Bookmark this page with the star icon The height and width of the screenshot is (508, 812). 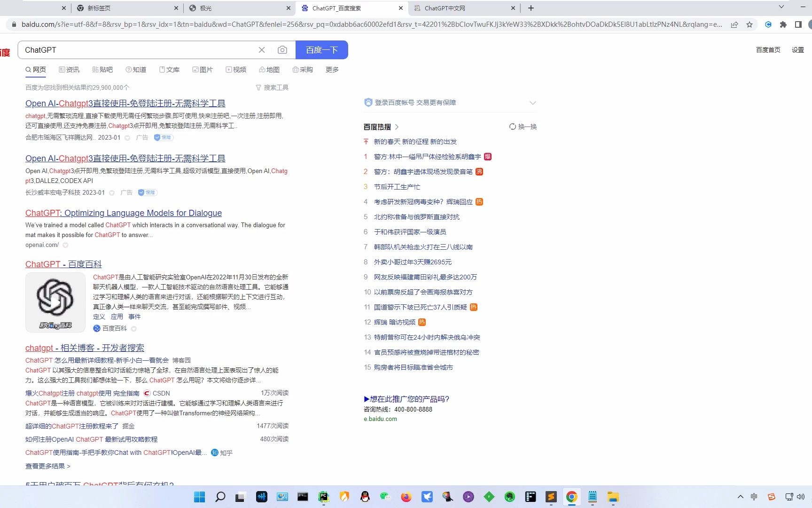[750, 24]
